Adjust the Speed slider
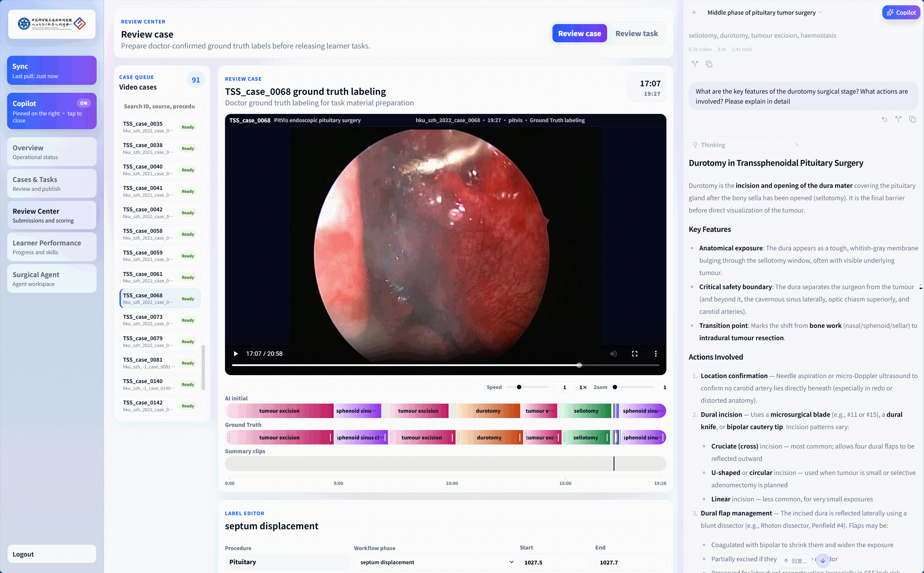Viewport: 924px width, 573px height. pos(527,387)
